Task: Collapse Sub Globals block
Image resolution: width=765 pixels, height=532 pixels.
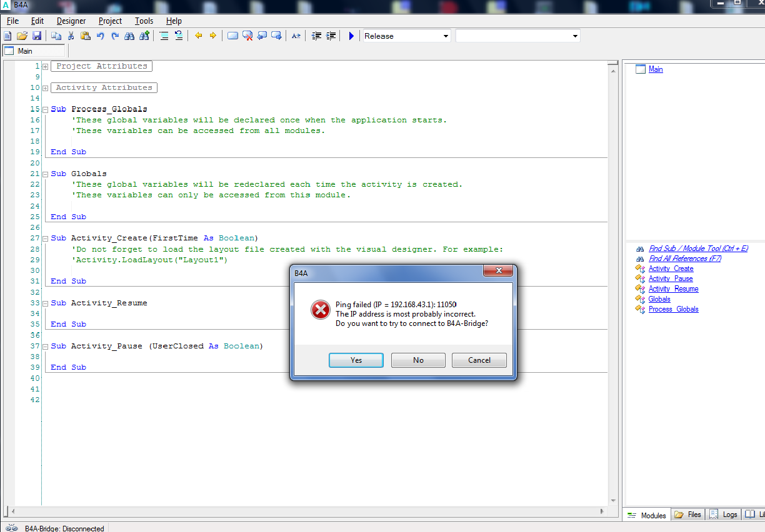Action: pos(45,174)
